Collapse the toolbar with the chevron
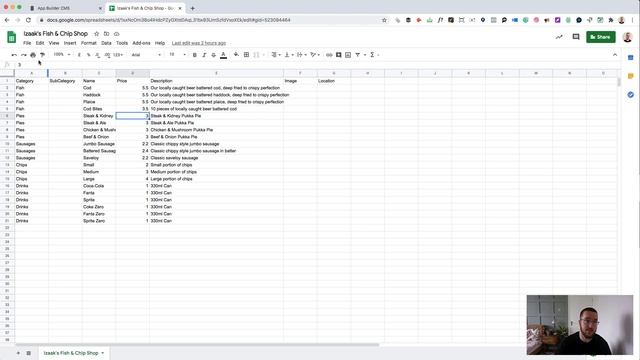Viewport: 640px width, 360px height. point(615,55)
